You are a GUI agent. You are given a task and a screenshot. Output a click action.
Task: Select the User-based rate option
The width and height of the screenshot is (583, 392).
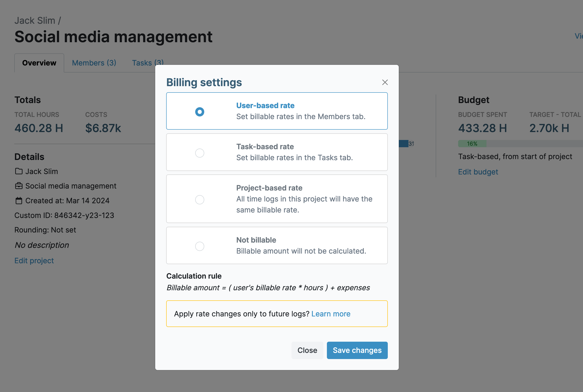pyautogui.click(x=200, y=111)
